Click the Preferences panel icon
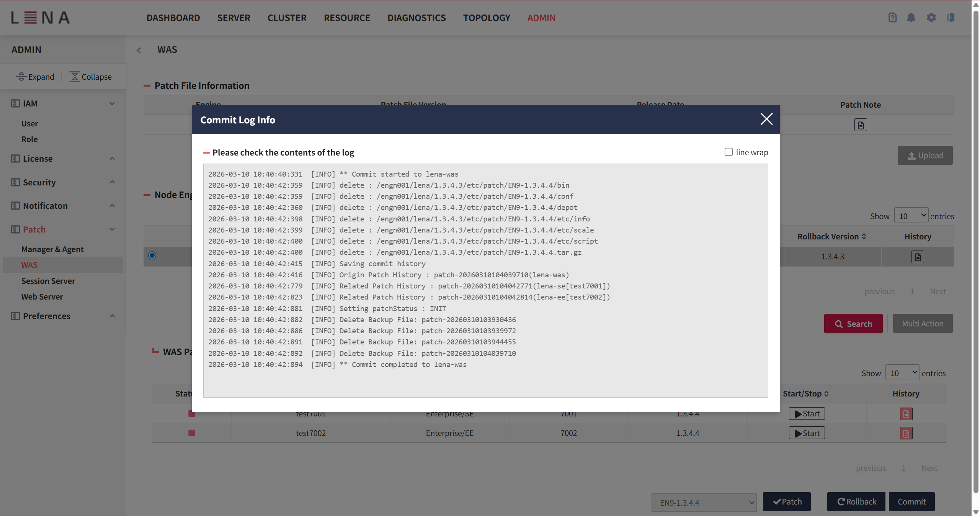 pos(15,316)
